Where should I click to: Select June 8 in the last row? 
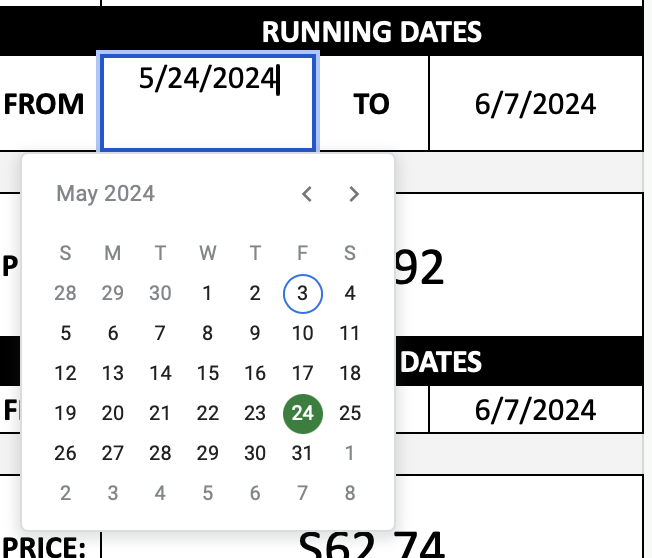(x=350, y=493)
